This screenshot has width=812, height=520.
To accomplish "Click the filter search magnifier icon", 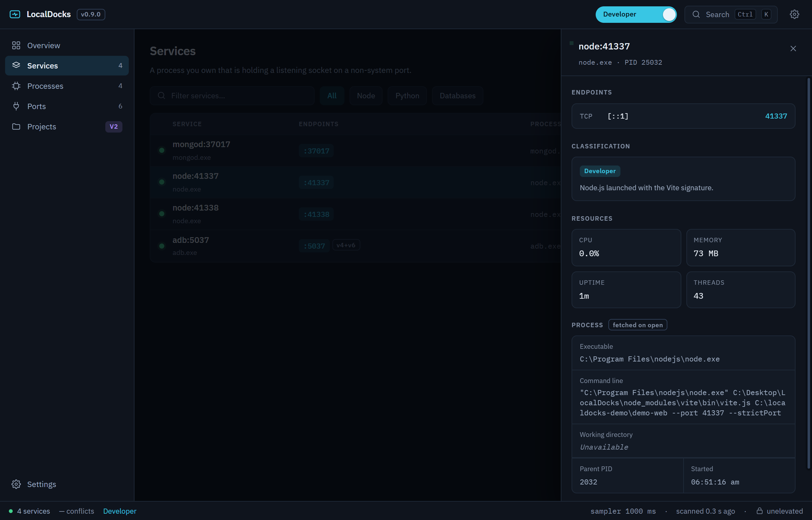I will point(161,95).
